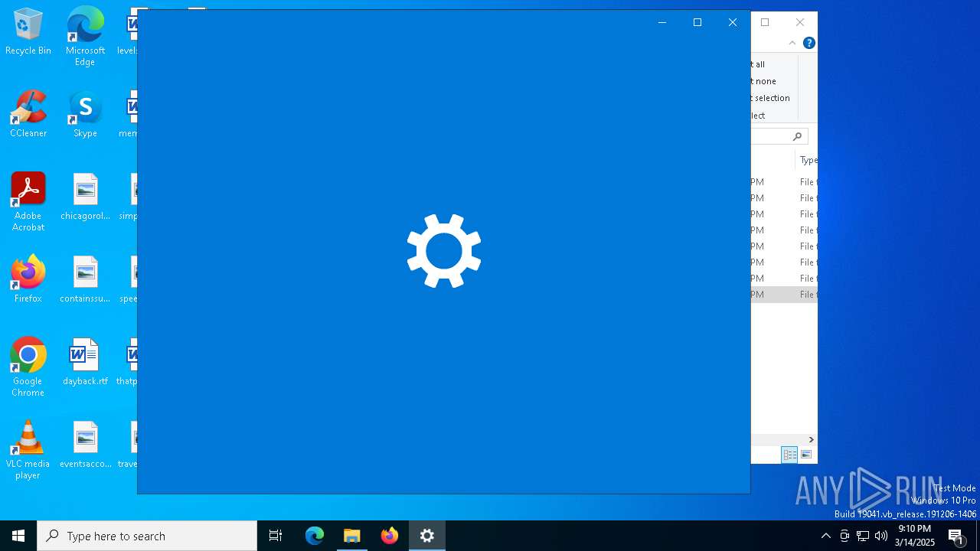Select the eventsacco... image file

(x=85, y=445)
